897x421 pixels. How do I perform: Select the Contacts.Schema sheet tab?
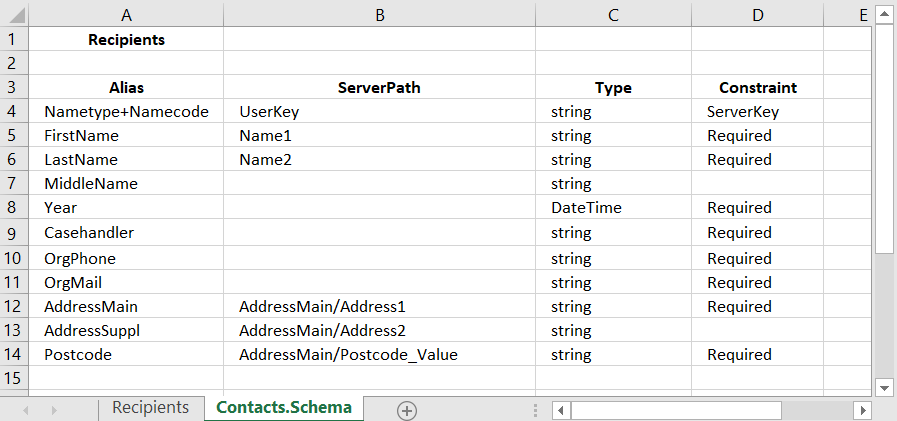pyautogui.click(x=284, y=408)
